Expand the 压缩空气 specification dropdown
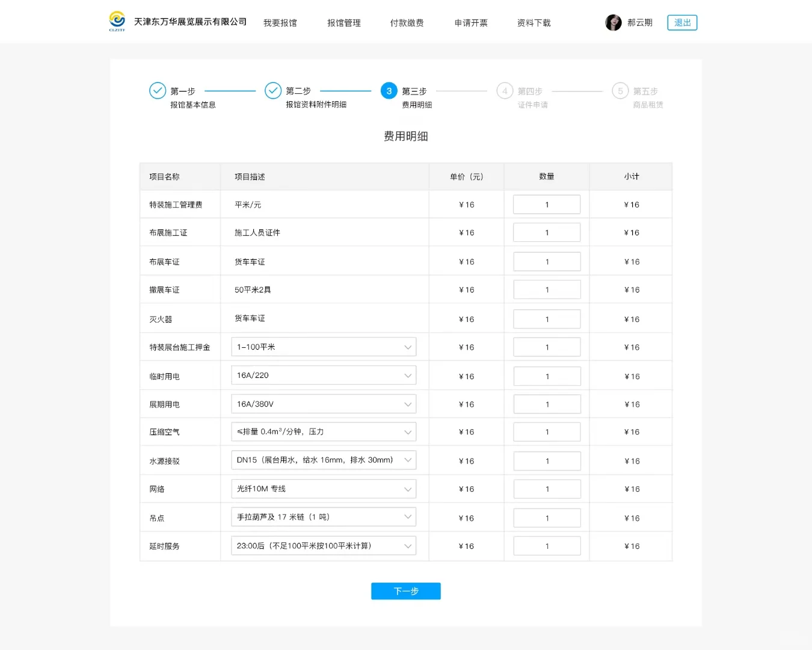This screenshot has height=650, width=812. (x=324, y=432)
